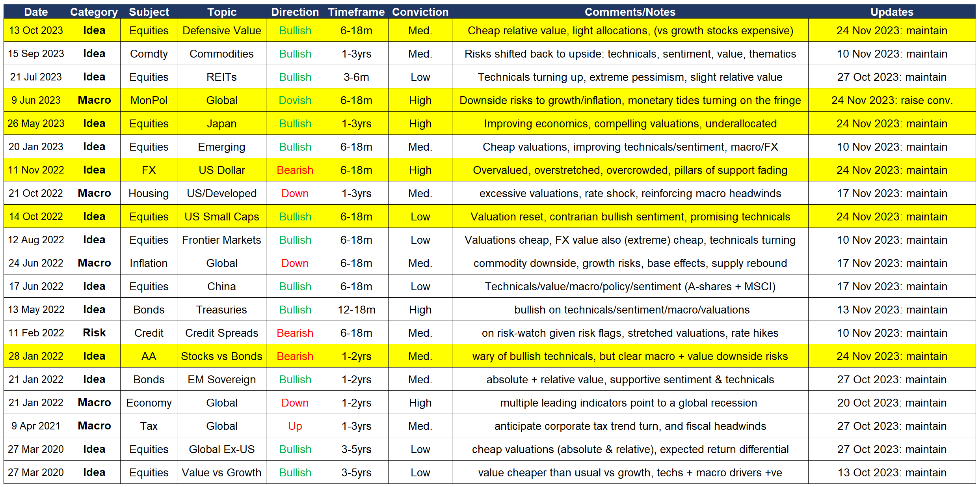Select the 'Dovish' direction cell
This screenshot has width=980, height=487.
295,100
